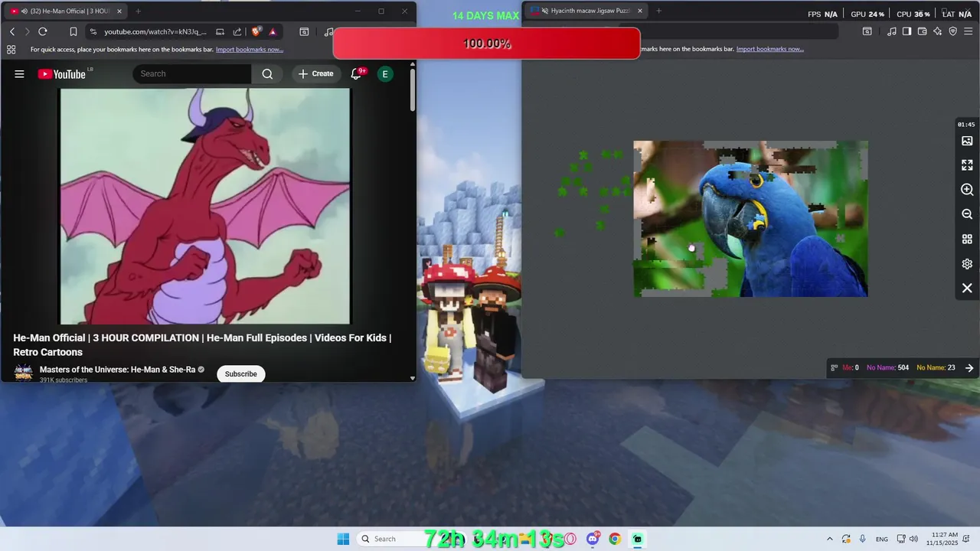
Task: Show hidden system tray icons chevron
Action: click(829, 539)
